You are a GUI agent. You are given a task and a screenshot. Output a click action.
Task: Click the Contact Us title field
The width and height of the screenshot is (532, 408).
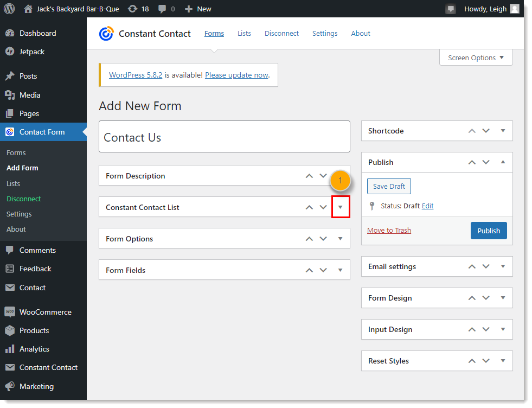click(225, 137)
